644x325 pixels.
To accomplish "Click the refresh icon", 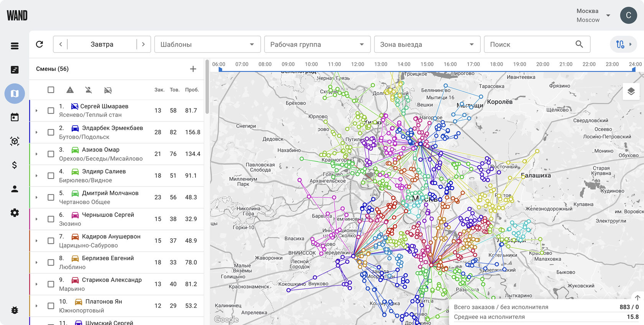I will click(39, 44).
